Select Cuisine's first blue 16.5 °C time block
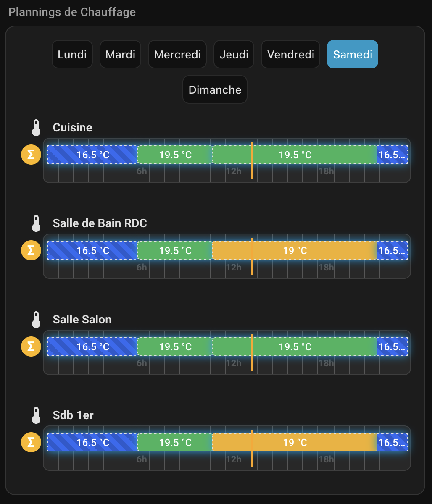Screen dimensions: 432x504 (x=92, y=155)
